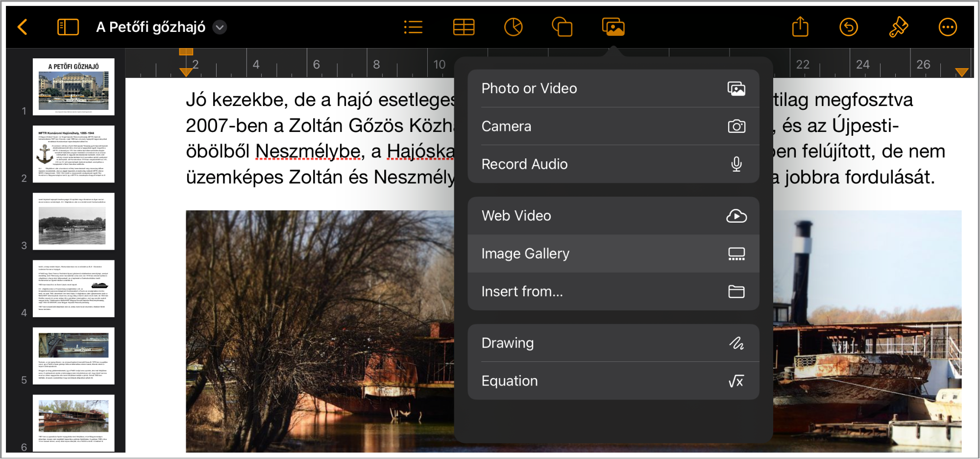This screenshot has height=459, width=980.
Task: Open the Format paintbrush panel
Action: 898,27
